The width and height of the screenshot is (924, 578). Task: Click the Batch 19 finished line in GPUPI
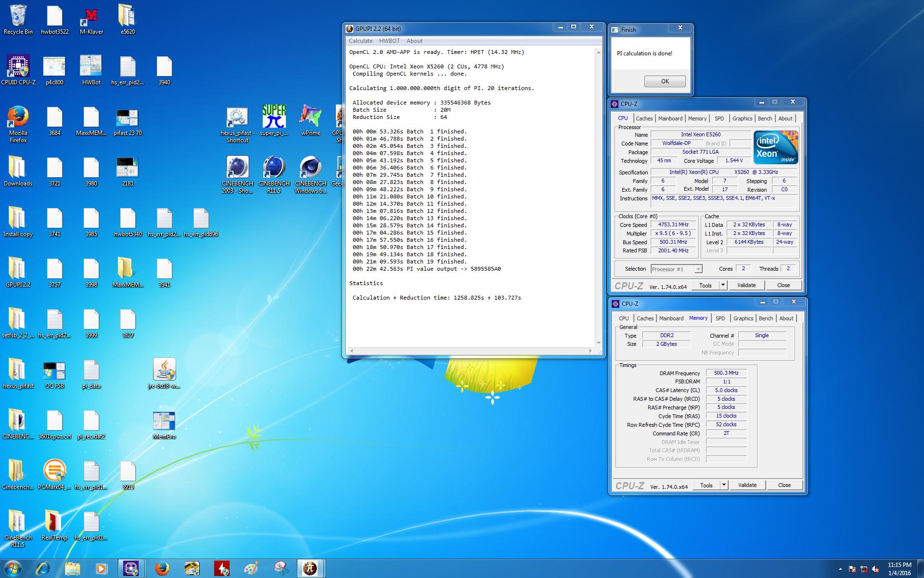coord(410,262)
